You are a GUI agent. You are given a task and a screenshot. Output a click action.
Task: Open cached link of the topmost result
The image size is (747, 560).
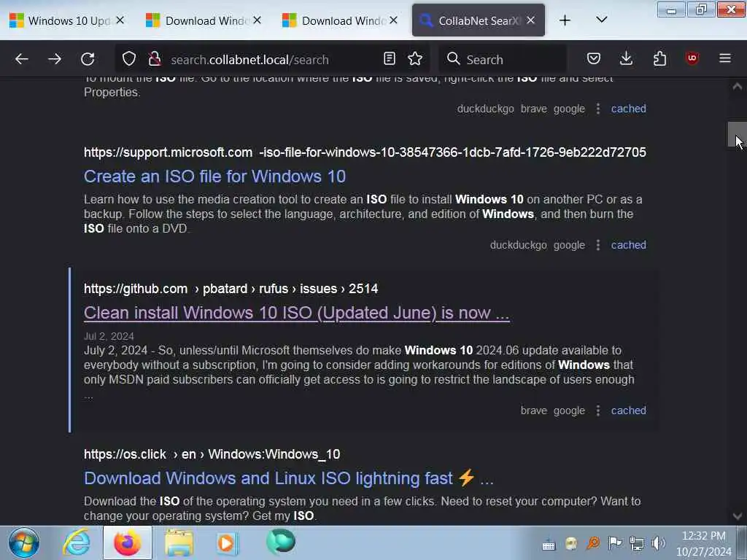click(628, 109)
